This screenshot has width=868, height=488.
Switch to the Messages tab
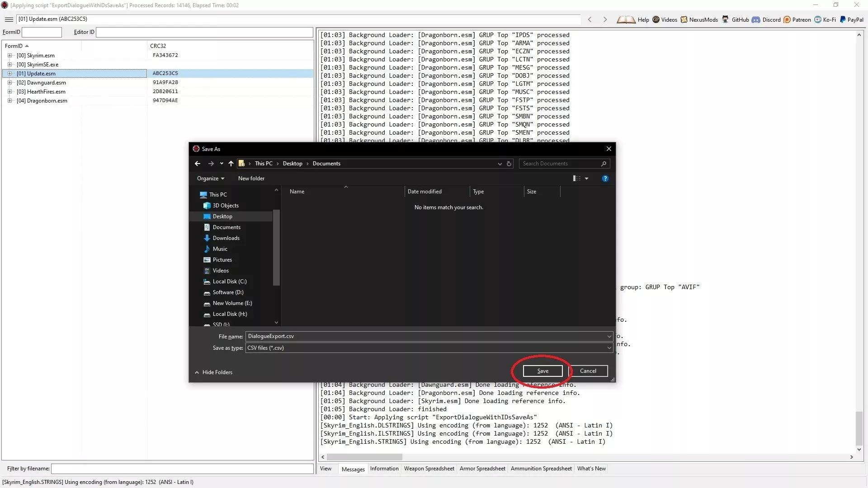353,469
